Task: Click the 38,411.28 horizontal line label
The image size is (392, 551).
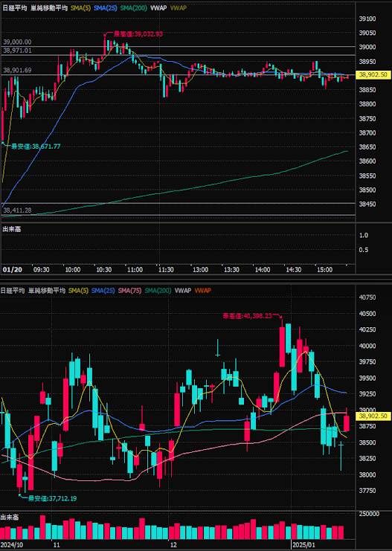Action: pyautogui.click(x=17, y=210)
